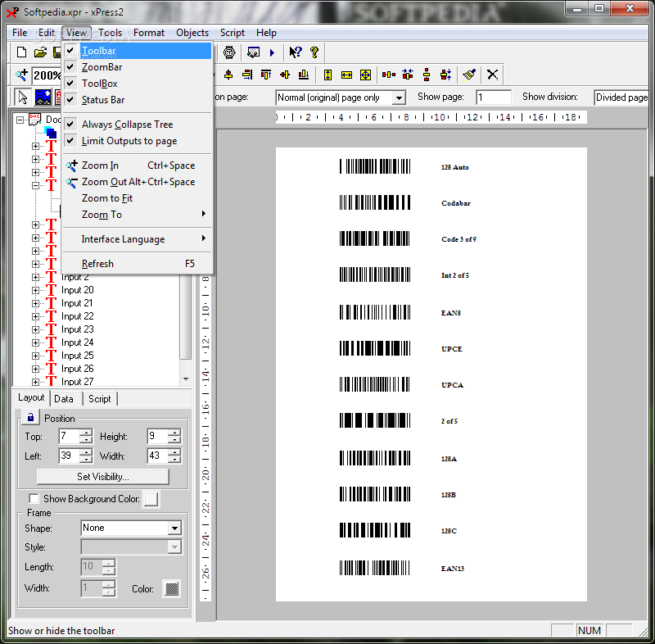Image resolution: width=655 pixels, height=644 pixels.
Task: Click the context help pointer icon
Action: click(x=295, y=52)
